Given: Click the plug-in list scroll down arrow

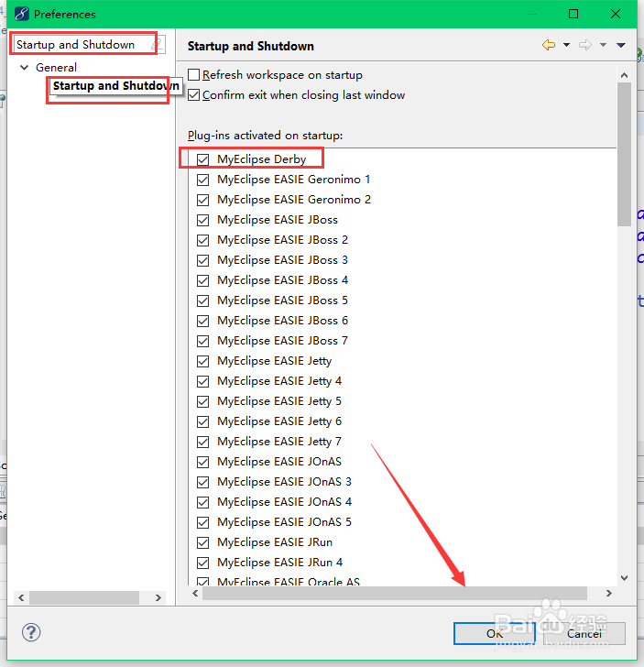Looking at the screenshot, I should tap(624, 577).
